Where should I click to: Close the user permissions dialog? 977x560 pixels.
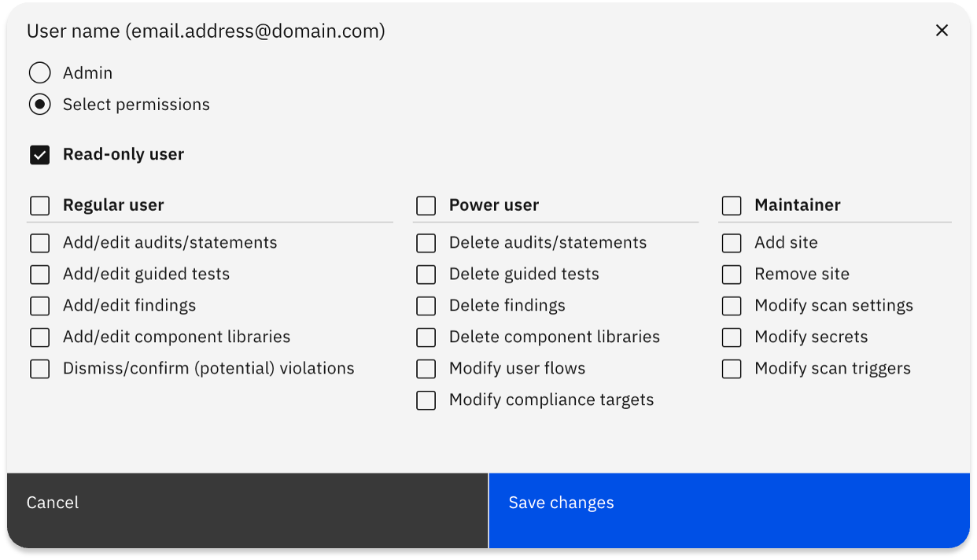coord(942,31)
